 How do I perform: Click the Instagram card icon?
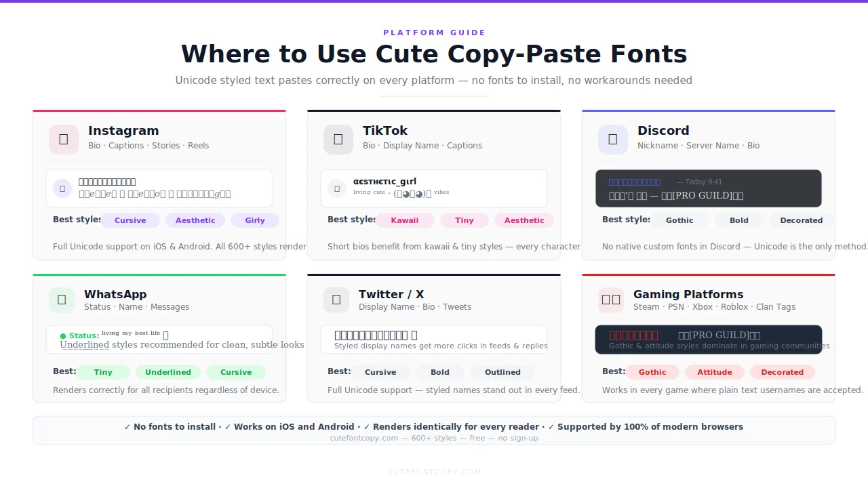[x=64, y=139]
